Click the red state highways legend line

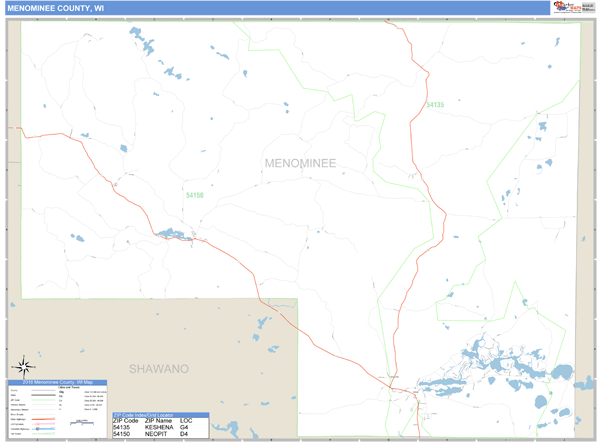point(43,419)
